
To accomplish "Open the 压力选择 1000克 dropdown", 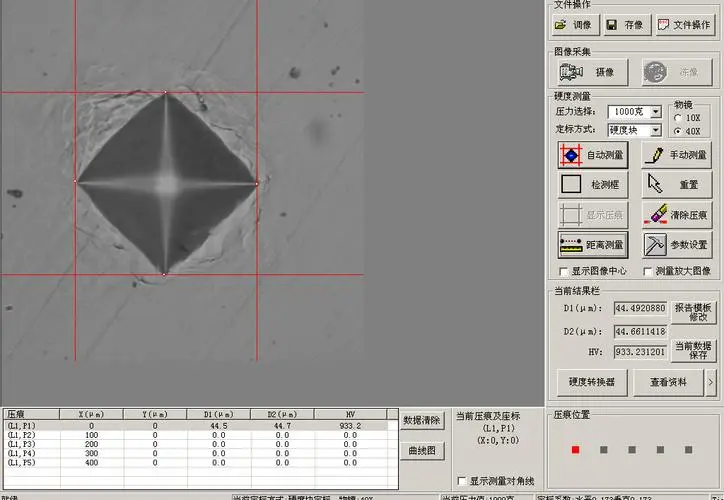I will point(656,112).
